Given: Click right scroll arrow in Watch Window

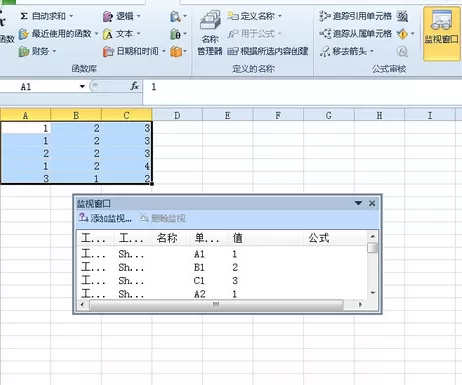Looking at the screenshot, I should click(x=360, y=304).
